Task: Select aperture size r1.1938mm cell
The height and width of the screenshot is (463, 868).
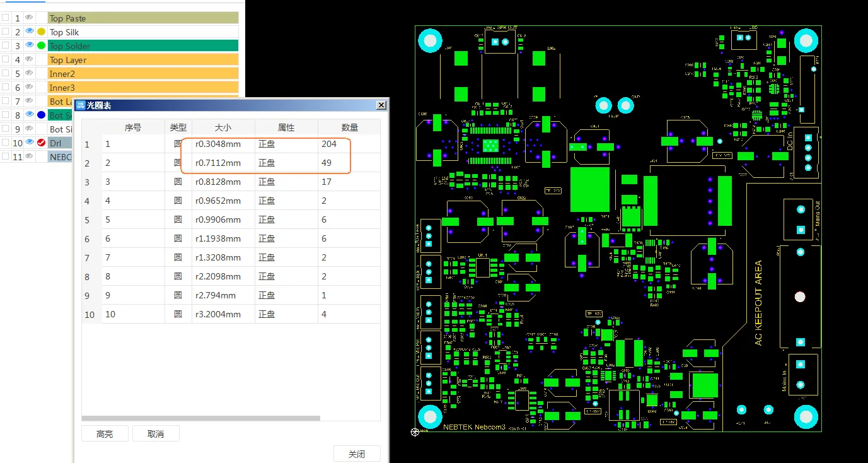Action: point(224,238)
